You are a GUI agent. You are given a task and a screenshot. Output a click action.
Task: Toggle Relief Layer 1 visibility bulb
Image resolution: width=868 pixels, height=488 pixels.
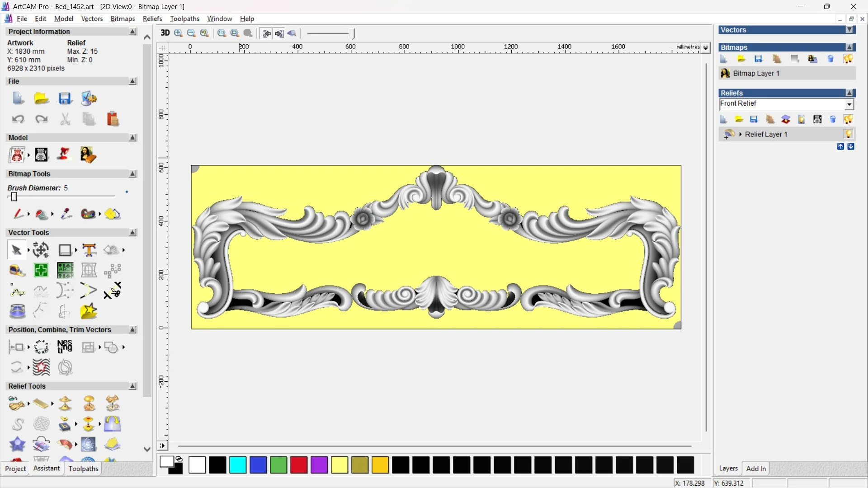(x=848, y=134)
